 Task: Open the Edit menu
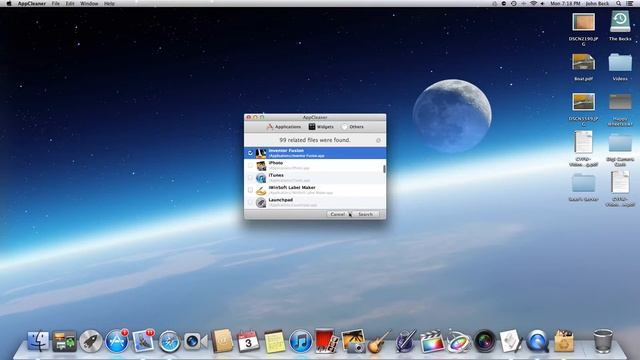pos(70,3)
